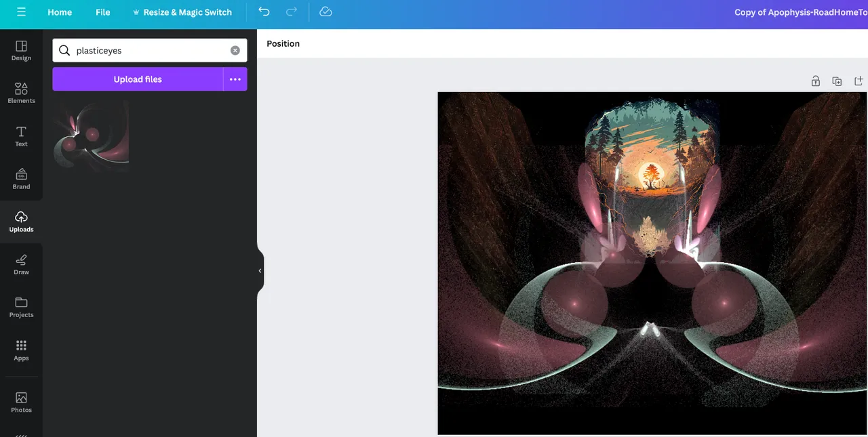Undo the last action
The image size is (868, 437).
click(x=264, y=12)
